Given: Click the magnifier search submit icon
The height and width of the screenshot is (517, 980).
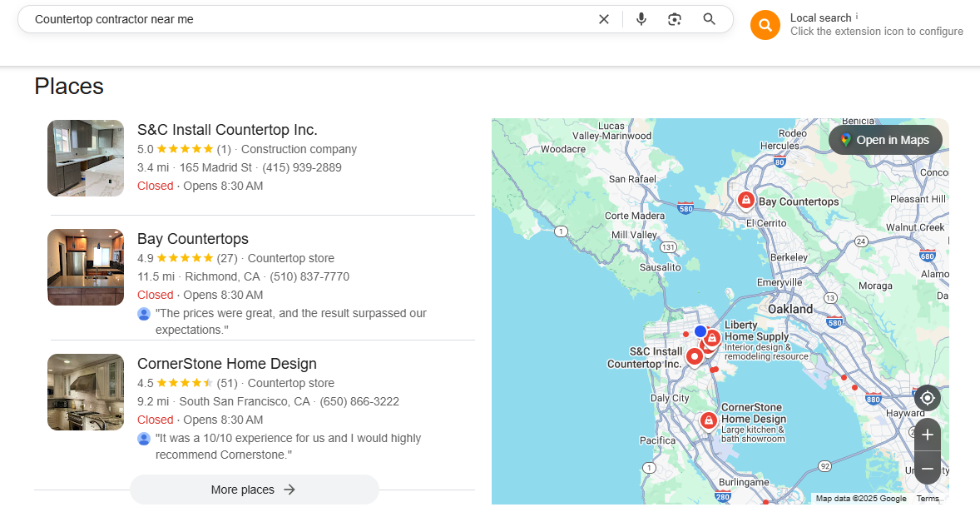Looking at the screenshot, I should (x=709, y=19).
